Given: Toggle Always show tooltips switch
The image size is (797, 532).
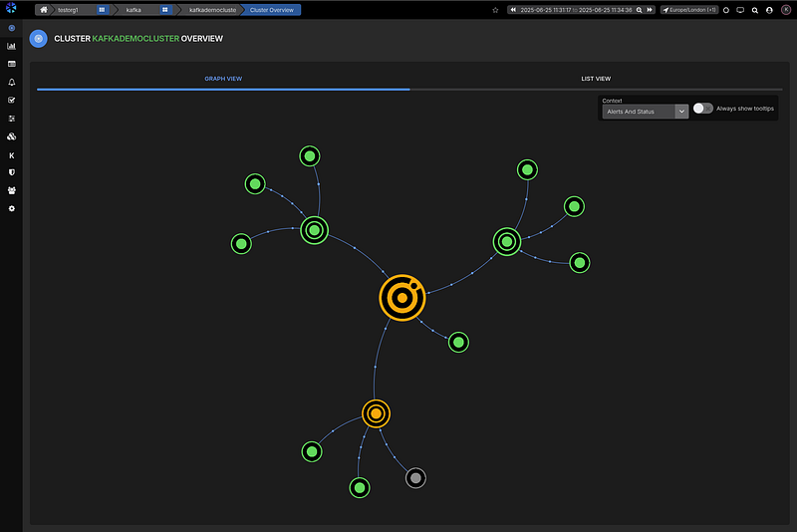Looking at the screenshot, I should [703, 108].
